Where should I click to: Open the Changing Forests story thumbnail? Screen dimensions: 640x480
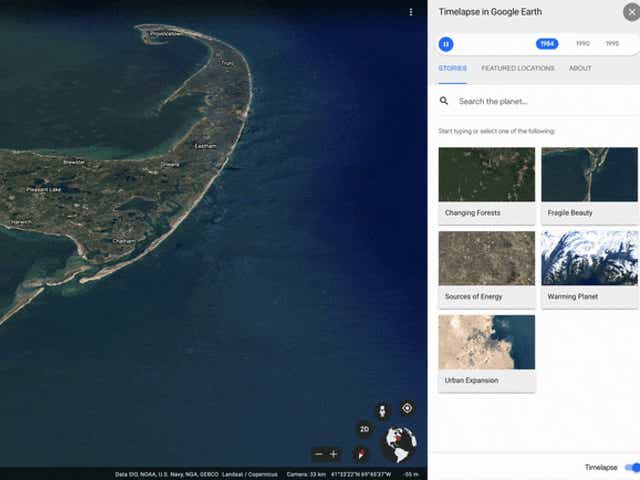point(487,174)
